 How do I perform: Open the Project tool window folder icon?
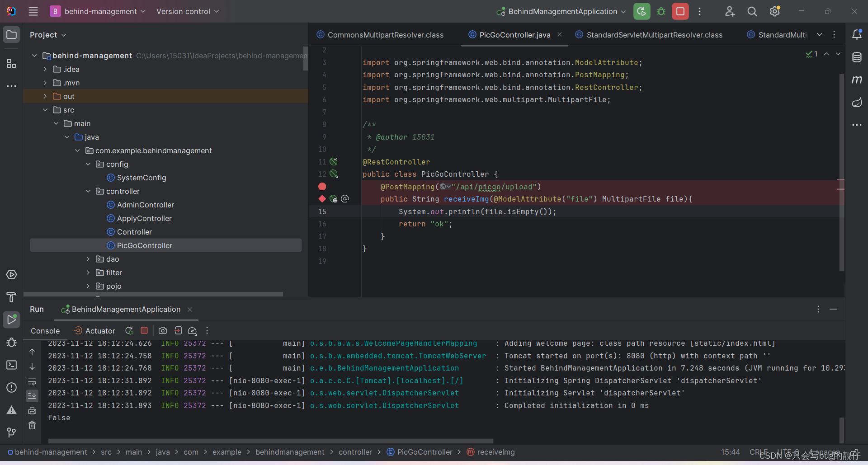pos(12,35)
